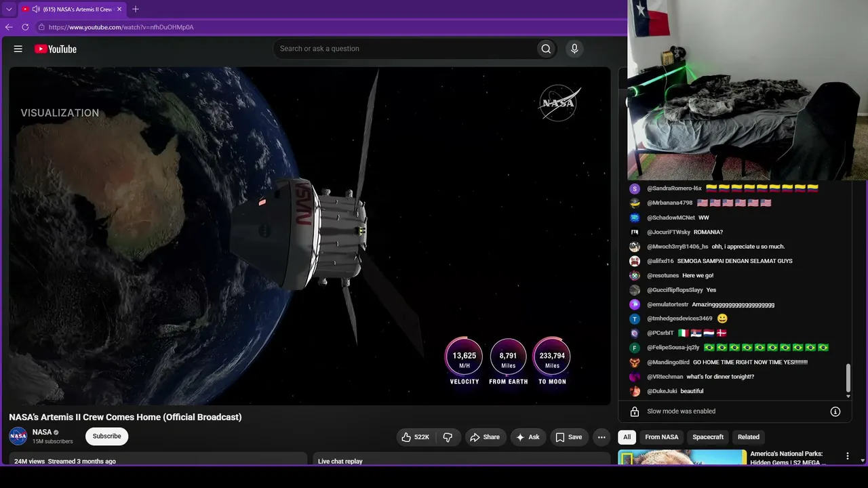Click the username @SchadowMCNet

671,218
